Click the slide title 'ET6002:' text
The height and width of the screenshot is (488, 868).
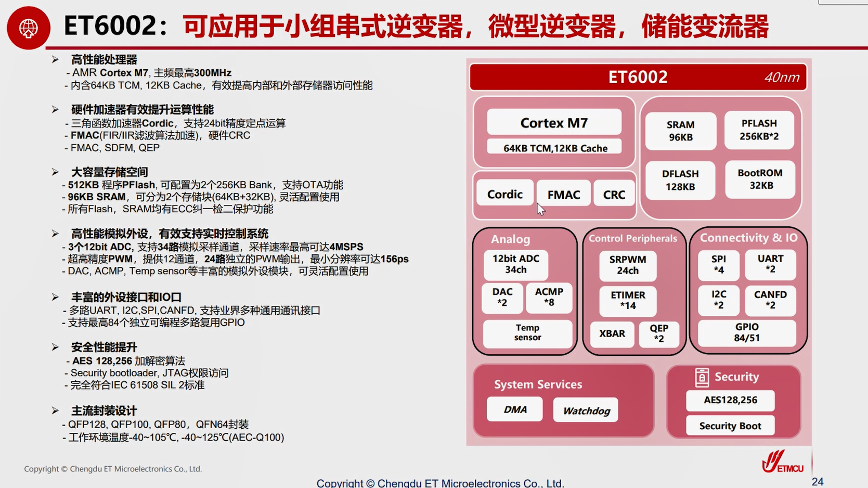click(115, 26)
